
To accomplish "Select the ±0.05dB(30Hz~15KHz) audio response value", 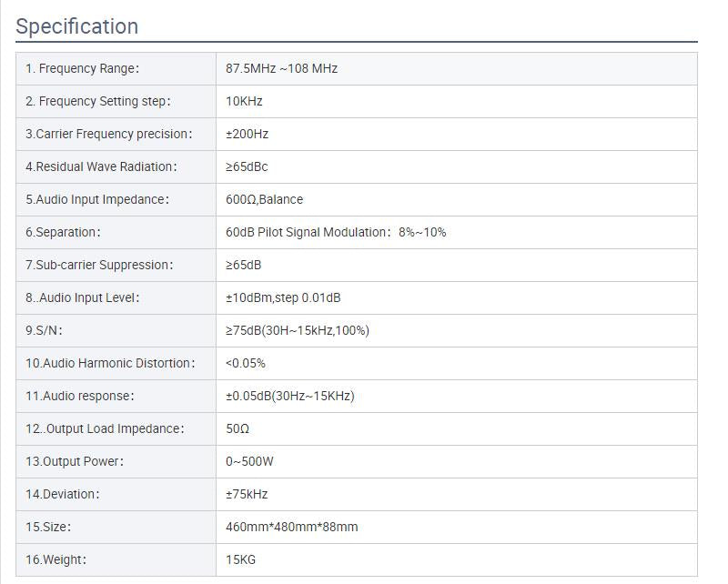I will (290, 396).
